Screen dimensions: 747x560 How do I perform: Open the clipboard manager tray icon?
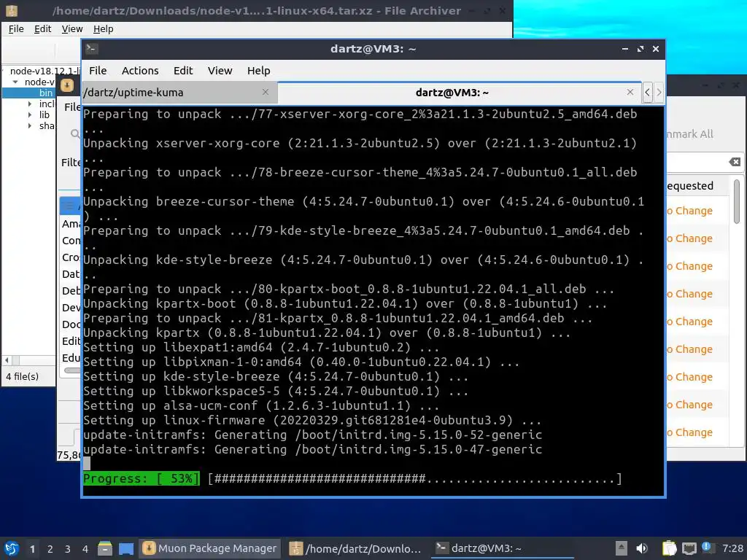[670, 548]
